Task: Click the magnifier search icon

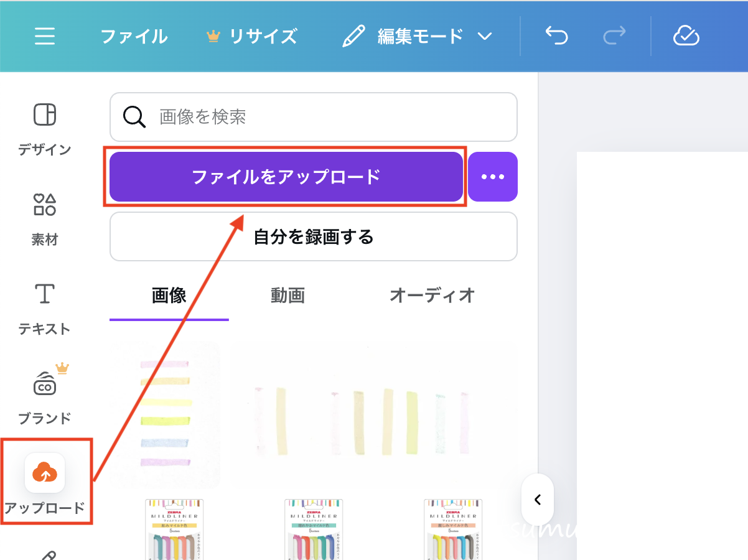Action: pyautogui.click(x=134, y=117)
